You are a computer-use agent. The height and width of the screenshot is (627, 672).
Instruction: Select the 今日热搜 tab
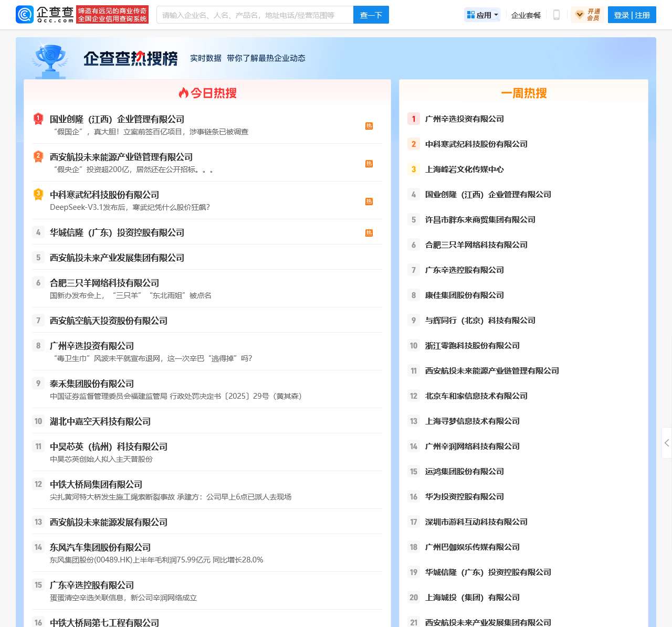click(x=212, y=92)
